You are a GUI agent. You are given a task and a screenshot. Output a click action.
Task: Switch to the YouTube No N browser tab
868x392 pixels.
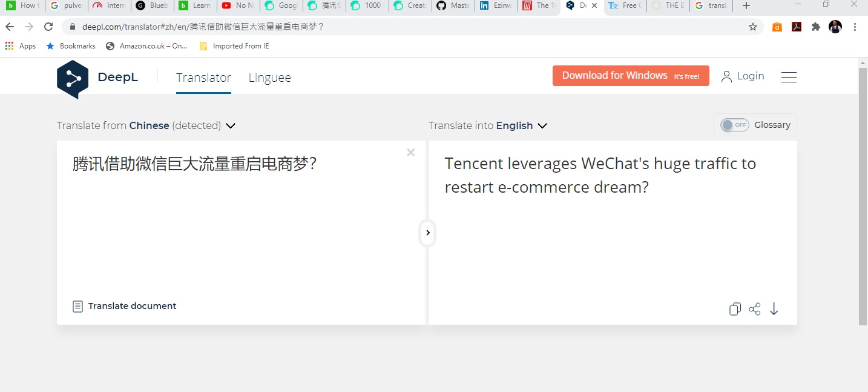click(x=238, y=5)
